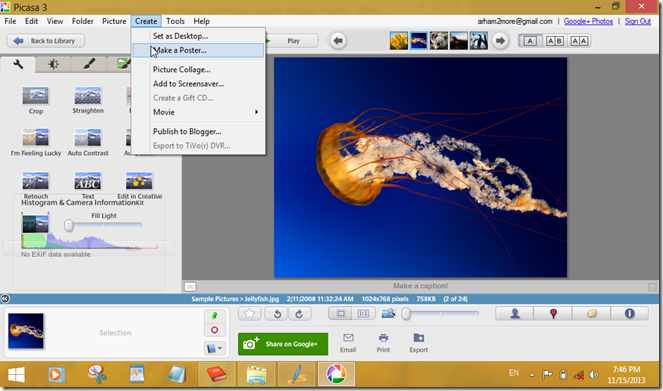The image size is (663, 391).
Task: Click Back to Library button
Action: pos(46,41)
